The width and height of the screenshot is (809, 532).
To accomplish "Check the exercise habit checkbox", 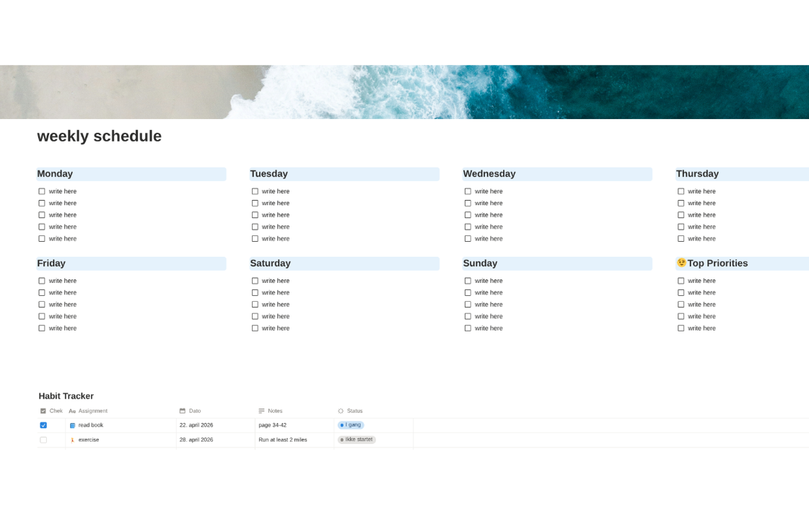I will pos(43,440).
